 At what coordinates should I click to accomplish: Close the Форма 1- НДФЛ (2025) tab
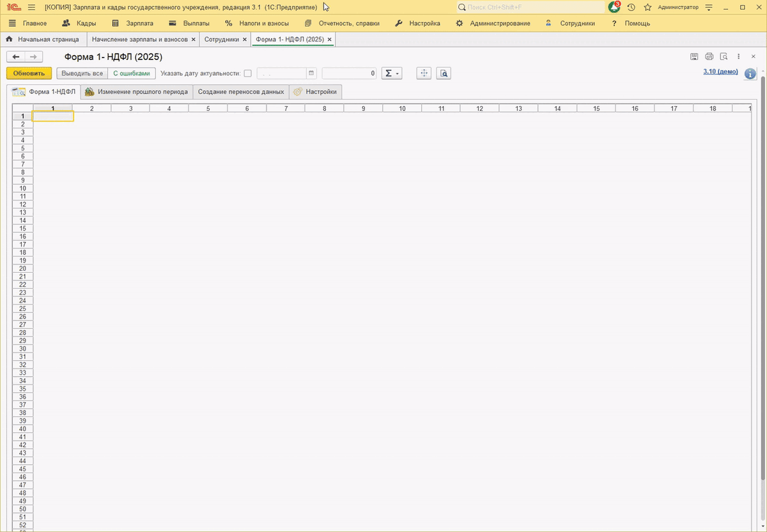coord(330,40)
